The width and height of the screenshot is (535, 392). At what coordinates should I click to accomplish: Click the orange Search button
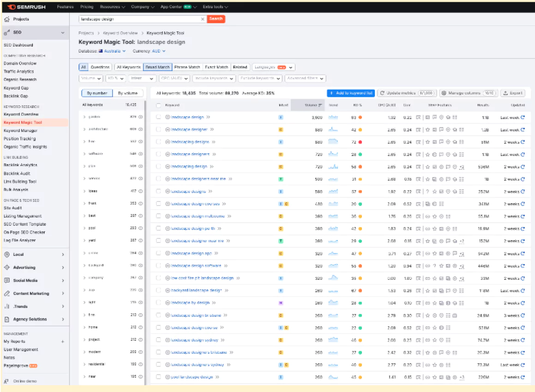pyautogui.click(x=216, y=19)
